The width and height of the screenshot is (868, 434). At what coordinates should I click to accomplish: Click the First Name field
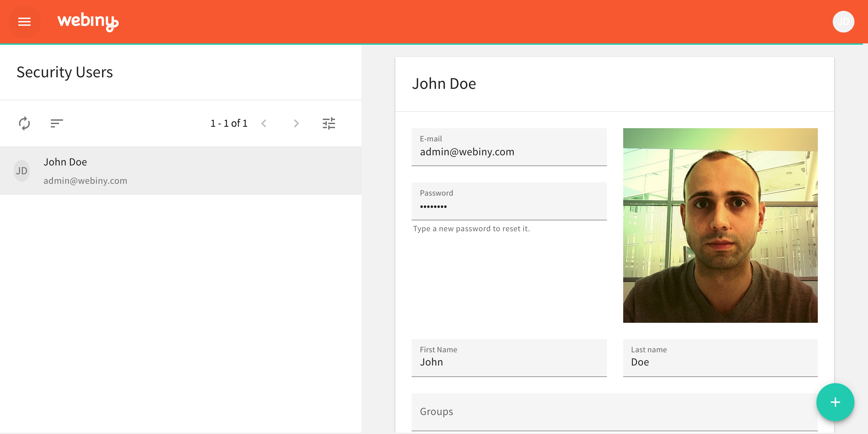(509, 362)
